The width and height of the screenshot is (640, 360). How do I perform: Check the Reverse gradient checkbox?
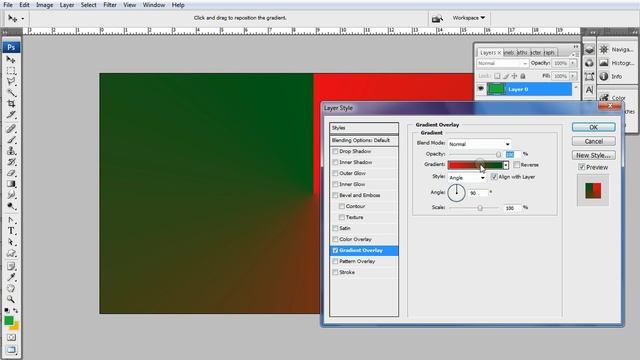click(x=517, y=165)
